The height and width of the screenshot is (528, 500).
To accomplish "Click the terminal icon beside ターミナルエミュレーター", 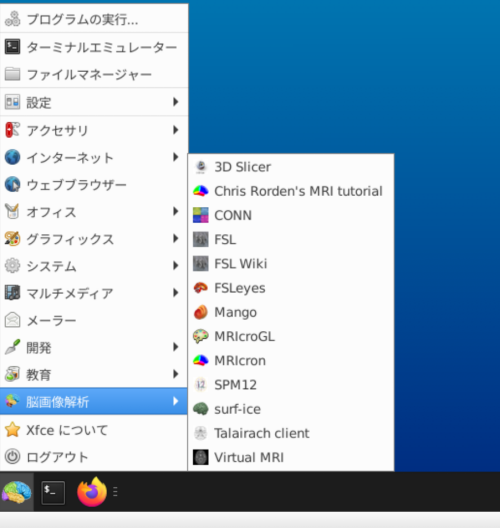I will click(12, 47).
